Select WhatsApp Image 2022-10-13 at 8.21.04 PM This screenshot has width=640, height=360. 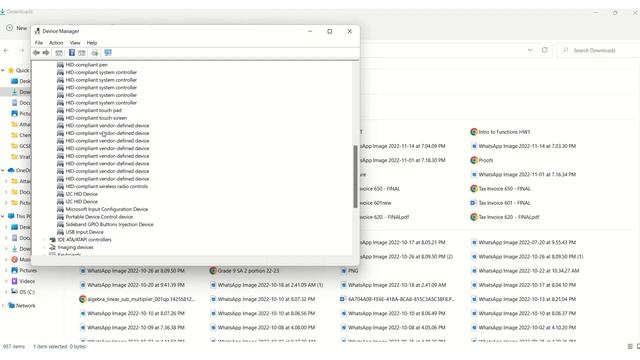(x=527, y=299)
